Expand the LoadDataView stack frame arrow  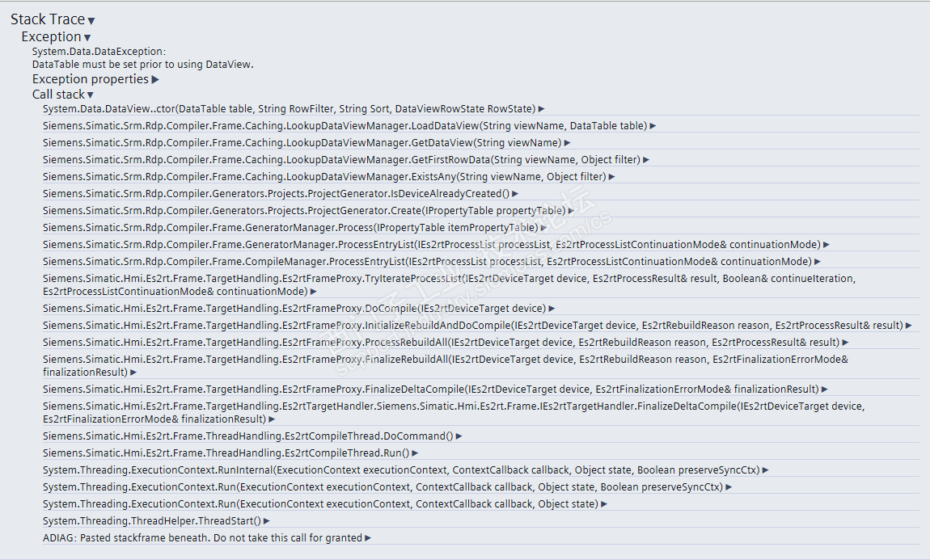(653, 126)
